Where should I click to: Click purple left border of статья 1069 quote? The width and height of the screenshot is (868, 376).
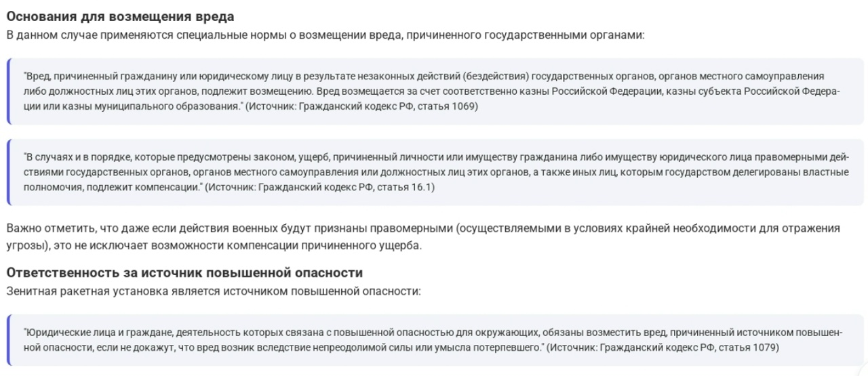tap(9, 91)
